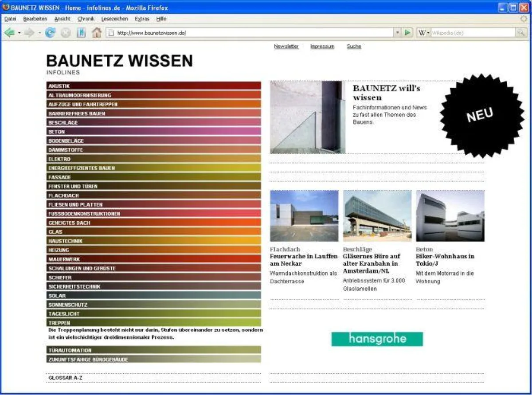
Task: Open the Chronik menu
Action: click(86, 19)
